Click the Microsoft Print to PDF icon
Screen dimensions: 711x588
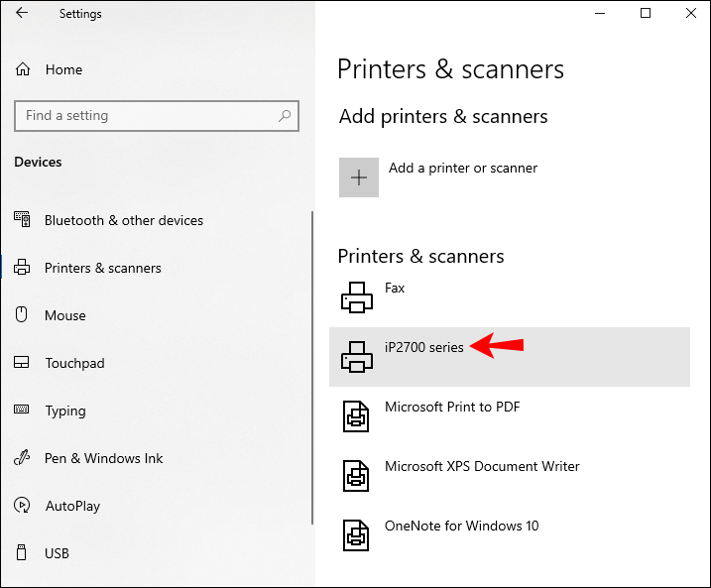[x=357, y=415]
